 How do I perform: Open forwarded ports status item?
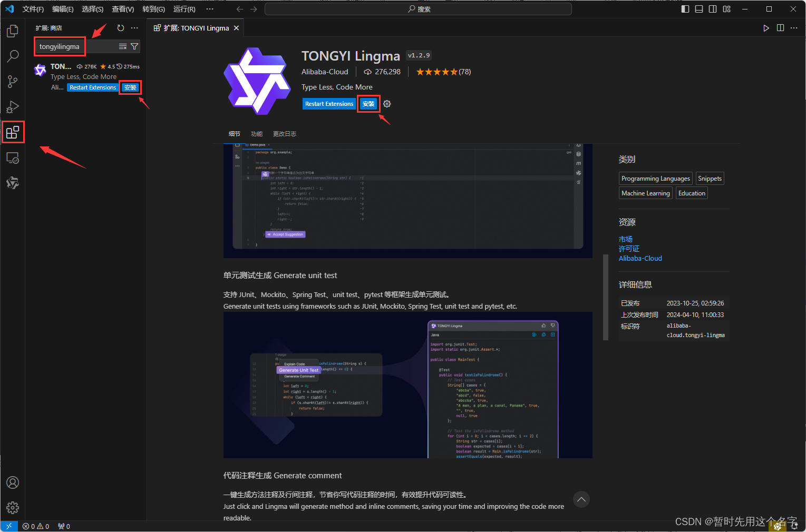pyautogui.click(x=64, y=526)
